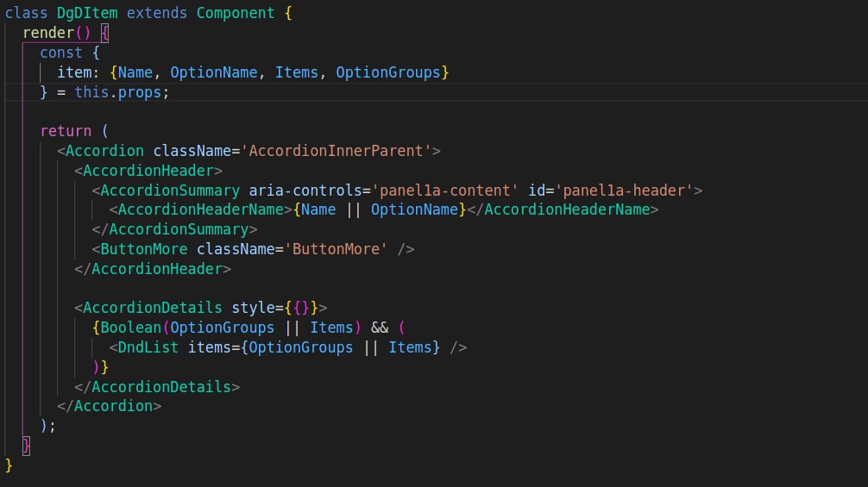The height and width of the screenshot is (487, 868).
Task: Click the closing AccordionHeader tag
Action: click(153, 269)
